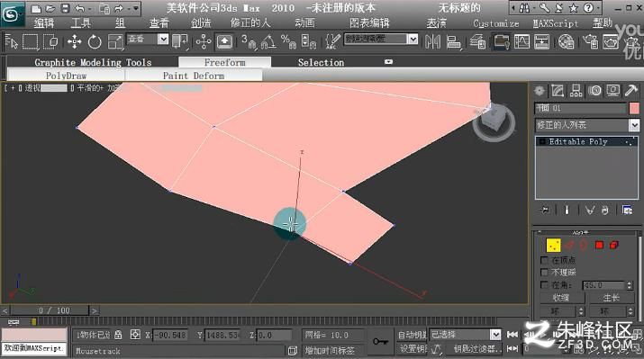Viewport: 644px width, 359px height.
Task: Click the object color swatch beside name
Action: coord(634,108)
